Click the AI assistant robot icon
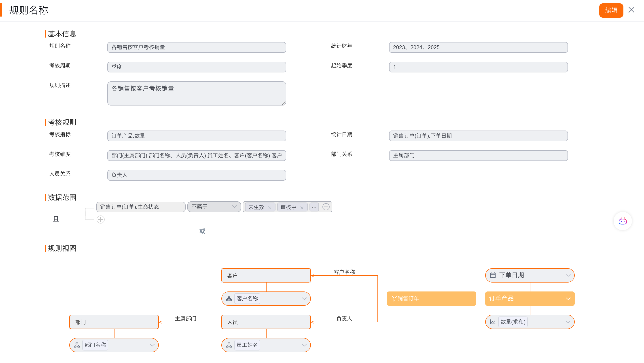644x363 pixels. click(x=623, y=221)
